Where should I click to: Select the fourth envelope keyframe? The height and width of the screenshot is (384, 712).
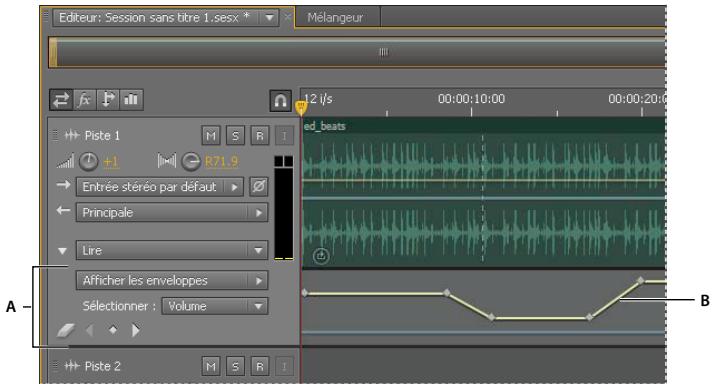589,317
